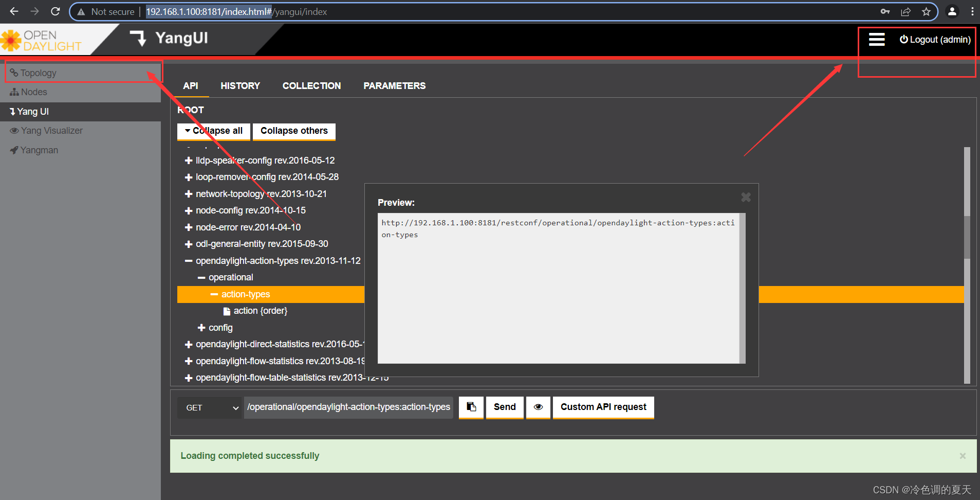Click the Not secure warning icon
Image resolution: width=980 pixels, height=500 pixels.
coord(81,12)
